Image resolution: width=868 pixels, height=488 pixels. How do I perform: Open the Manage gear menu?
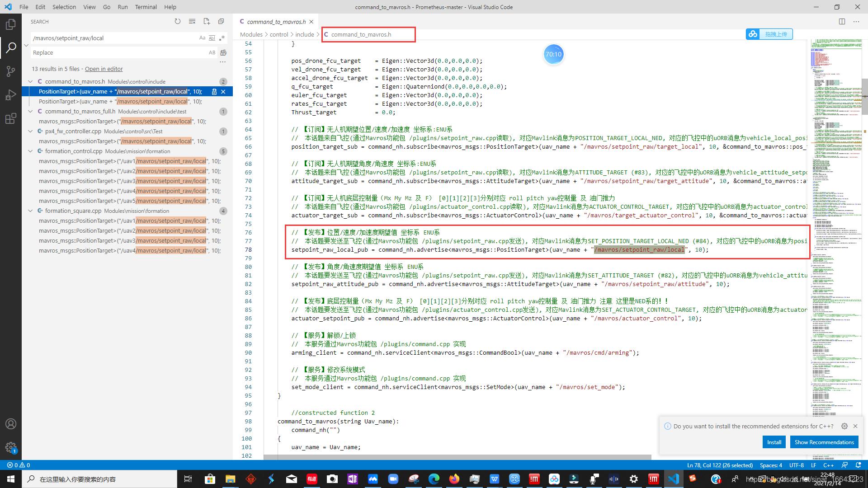click(11, 448)
